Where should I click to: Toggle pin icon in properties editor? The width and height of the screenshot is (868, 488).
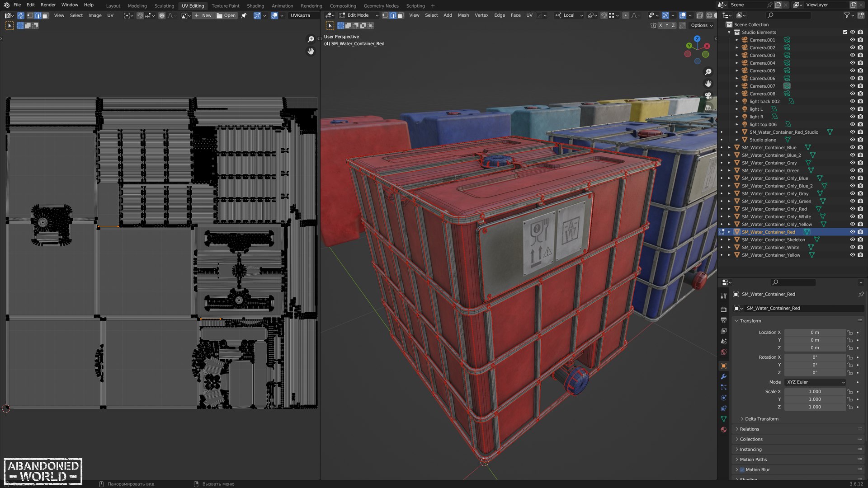pos(861,294)
